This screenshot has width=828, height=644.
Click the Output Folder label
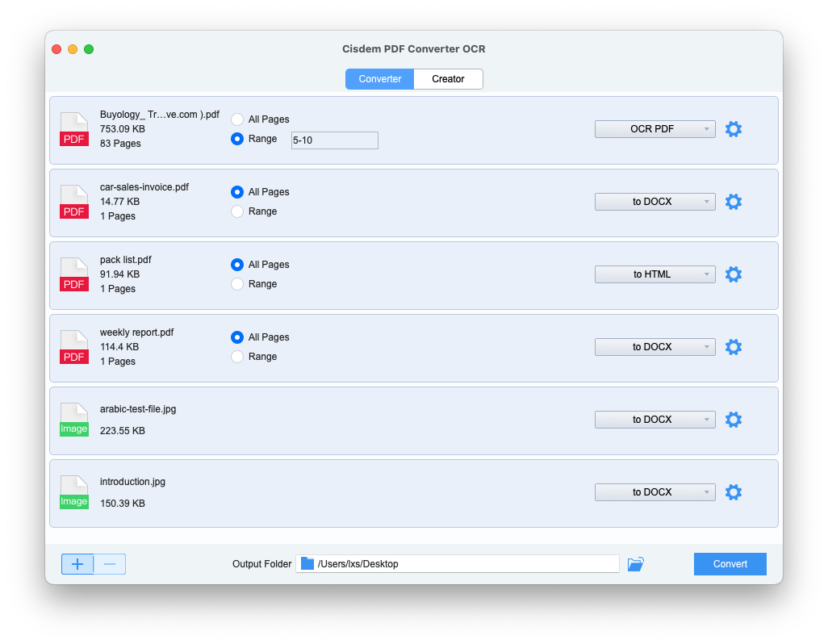(x=262, y=564)
